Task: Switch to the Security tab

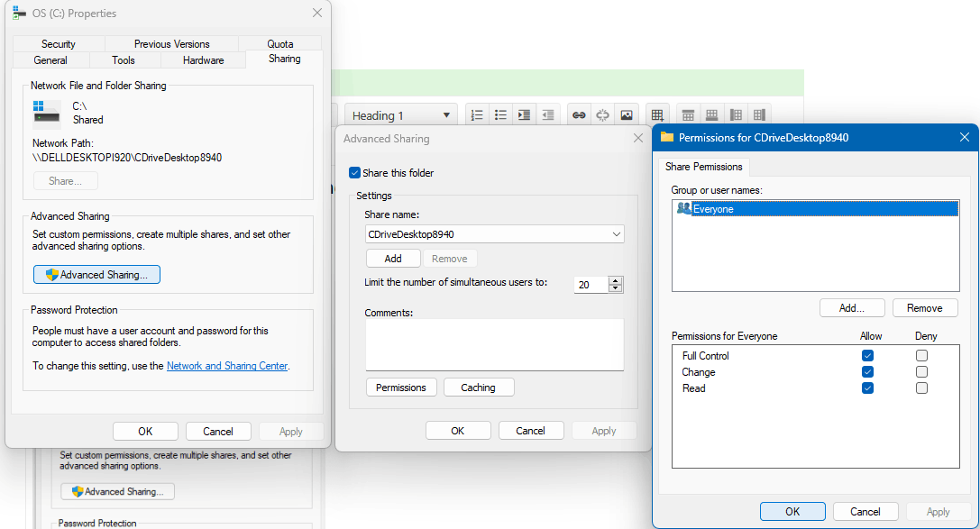Action: pyautogui.click(x=58, y=44)
